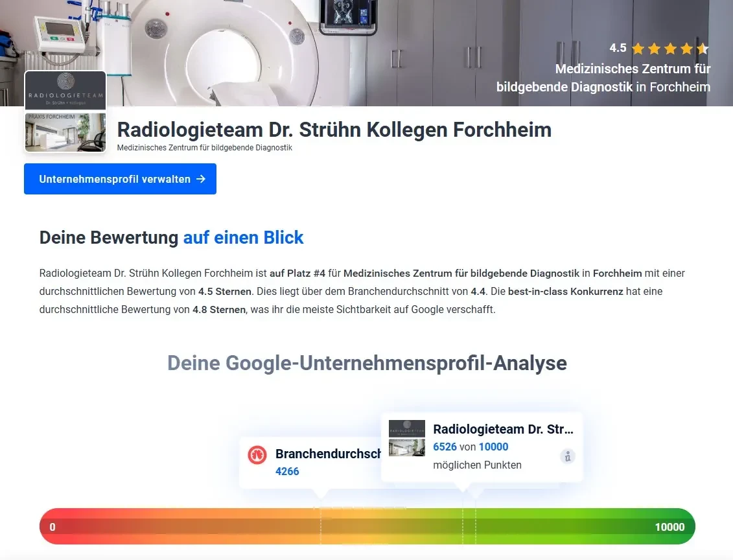Click the 4266 industry average score
The image size is (733, 560).
pos(287,471)
